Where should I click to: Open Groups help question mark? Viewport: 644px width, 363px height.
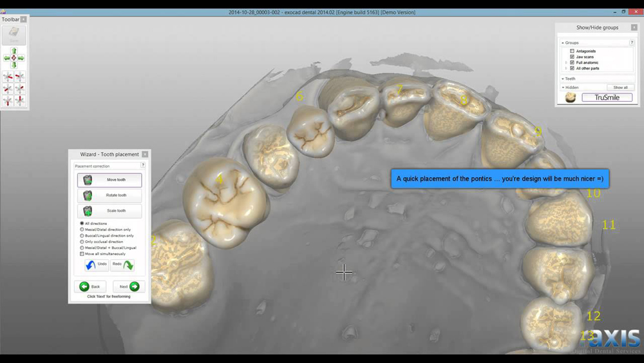pos(632,43)
